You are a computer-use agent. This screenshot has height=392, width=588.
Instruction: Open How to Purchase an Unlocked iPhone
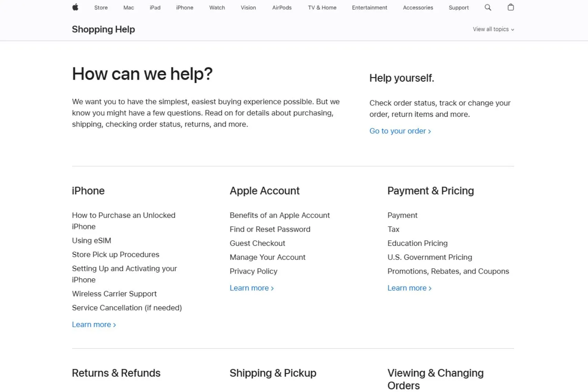[x=124, y=221]
